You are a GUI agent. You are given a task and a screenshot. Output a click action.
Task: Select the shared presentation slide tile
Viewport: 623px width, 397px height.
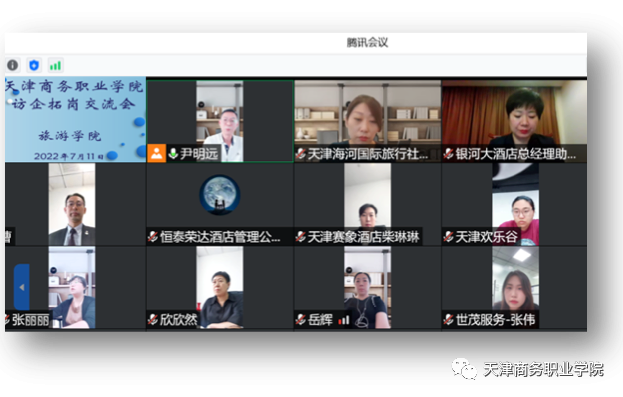[x=75, y=119]
